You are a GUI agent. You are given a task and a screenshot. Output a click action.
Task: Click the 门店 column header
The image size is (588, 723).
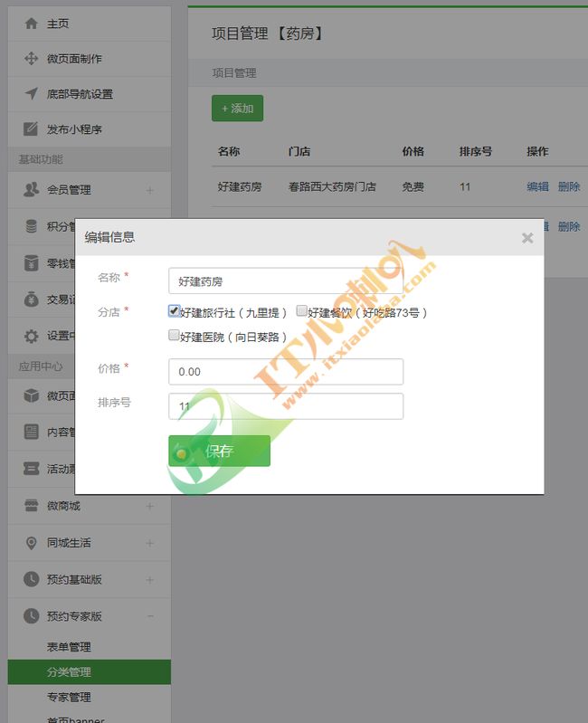click(299, 151)
